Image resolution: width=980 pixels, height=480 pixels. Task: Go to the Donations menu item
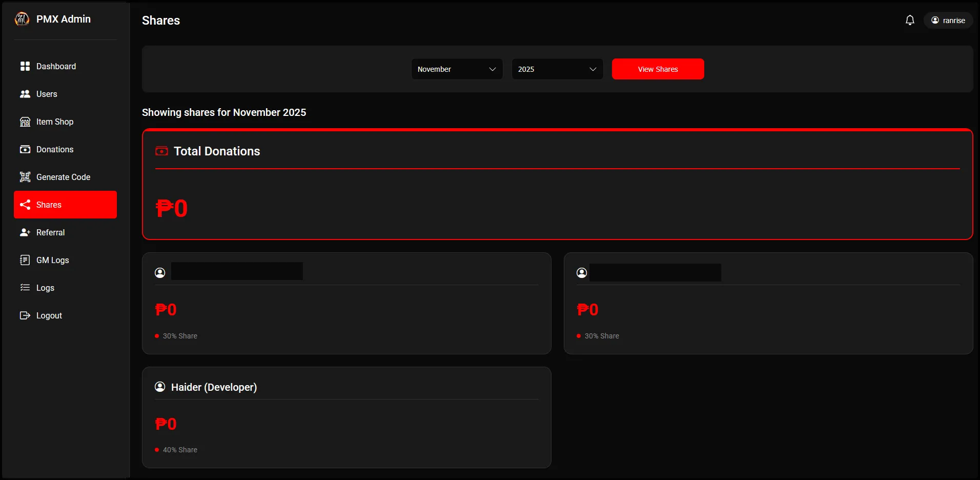pos(55,149)
